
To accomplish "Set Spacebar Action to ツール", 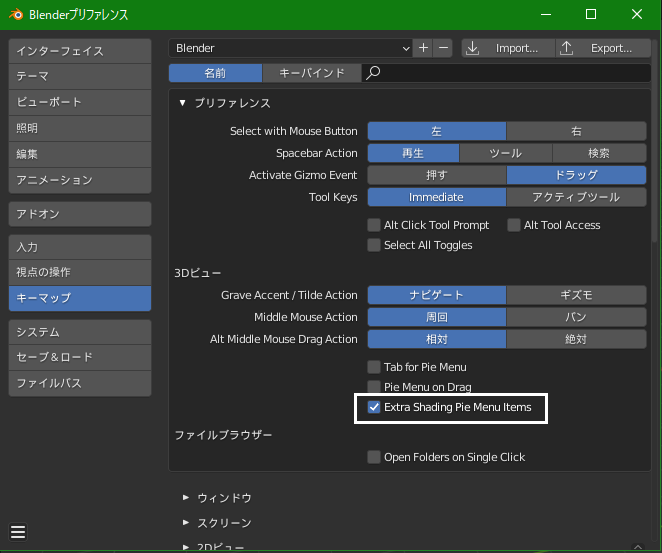I will coord(506,153).
